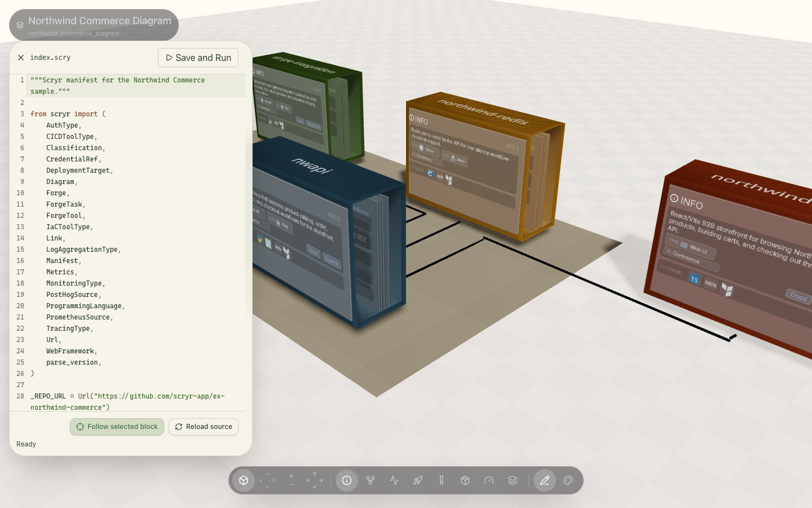The image size is (812, 508).
Task: Click Reload source button
Action: [204, 427]
